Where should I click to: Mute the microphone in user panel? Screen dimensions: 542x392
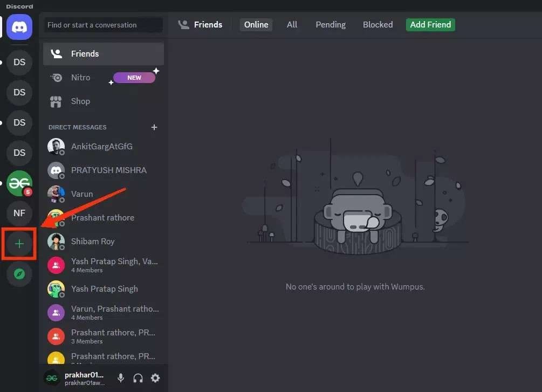(121, 378)
